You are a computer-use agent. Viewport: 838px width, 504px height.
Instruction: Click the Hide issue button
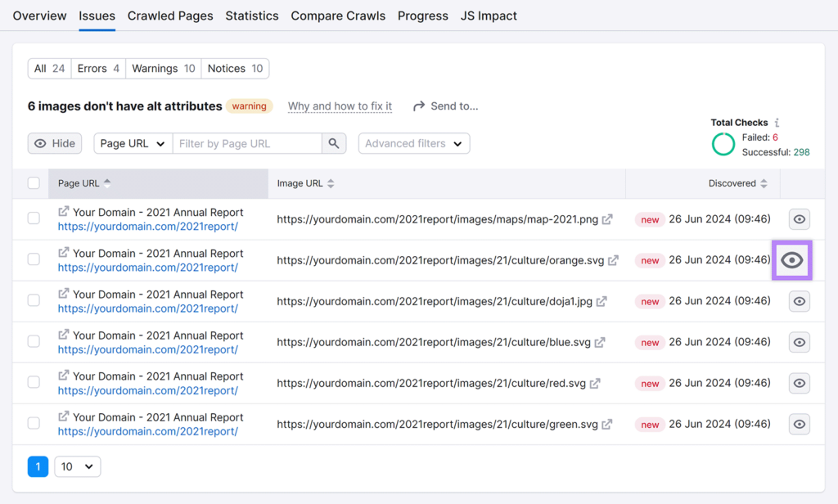(x=55, y=143)
